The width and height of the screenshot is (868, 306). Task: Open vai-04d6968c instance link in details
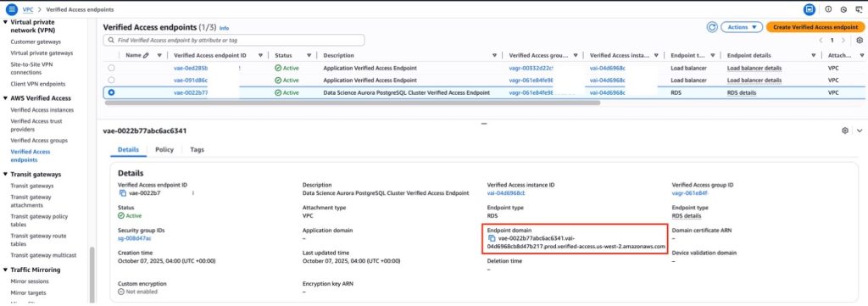[x=506, y=193]
